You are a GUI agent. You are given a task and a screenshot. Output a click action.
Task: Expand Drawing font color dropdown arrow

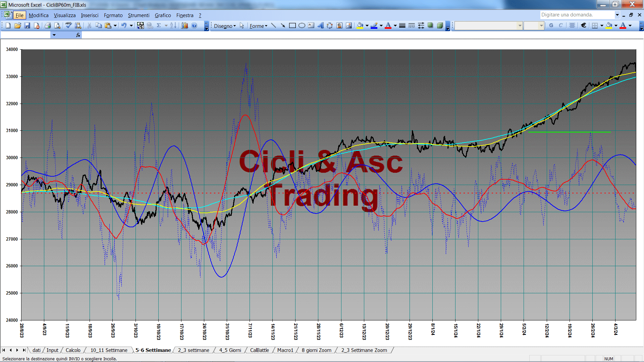pos(395,25)
